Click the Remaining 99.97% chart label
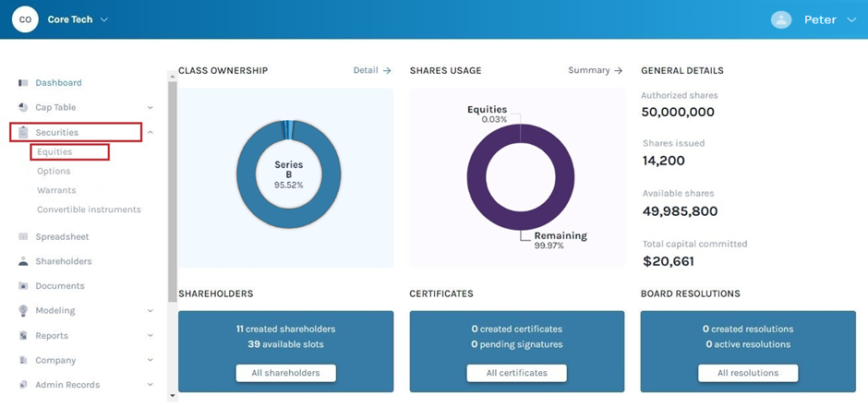868x407 pixels. [561, 240]
